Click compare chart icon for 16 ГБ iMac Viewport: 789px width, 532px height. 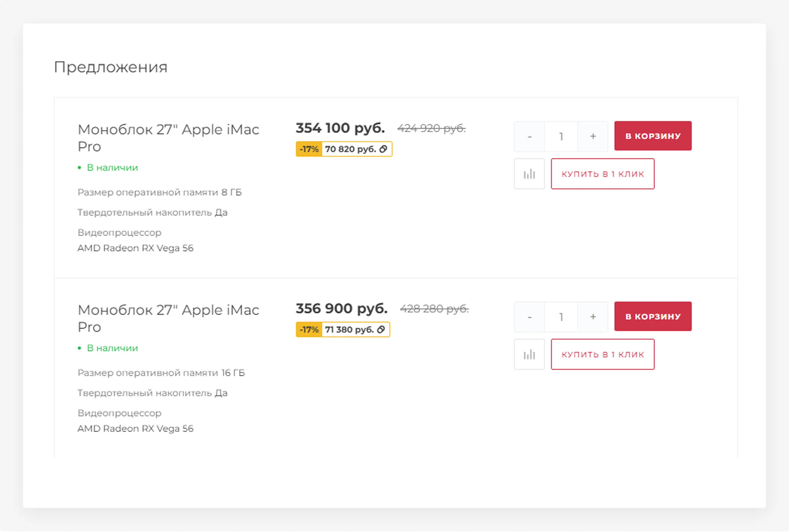point(529,354)
